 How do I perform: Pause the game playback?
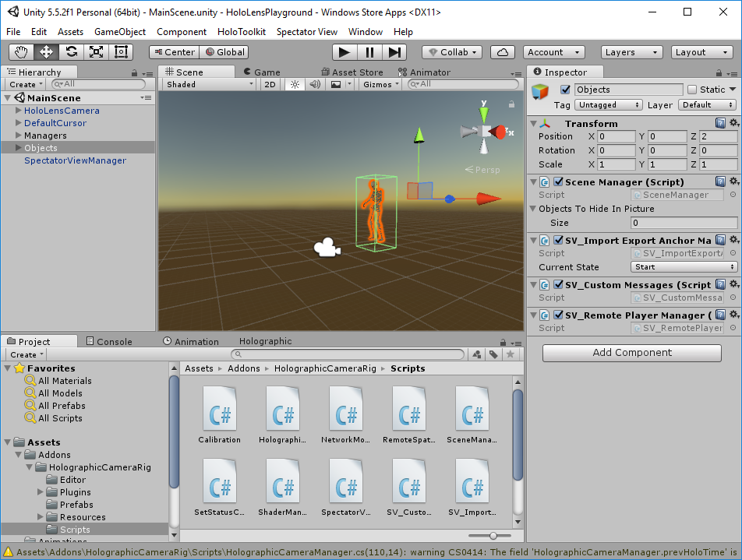(369, 52)
